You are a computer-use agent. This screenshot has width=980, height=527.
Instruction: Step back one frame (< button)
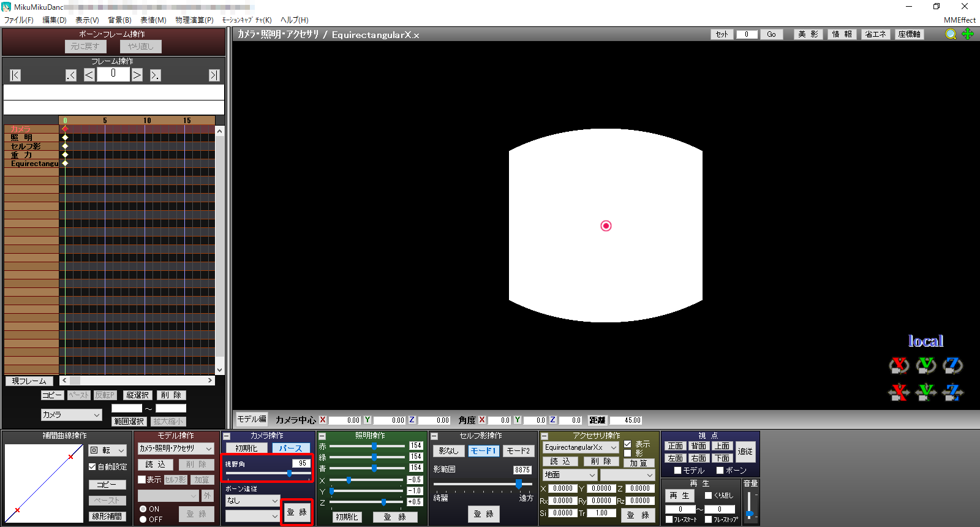click(x=89, y=75)
